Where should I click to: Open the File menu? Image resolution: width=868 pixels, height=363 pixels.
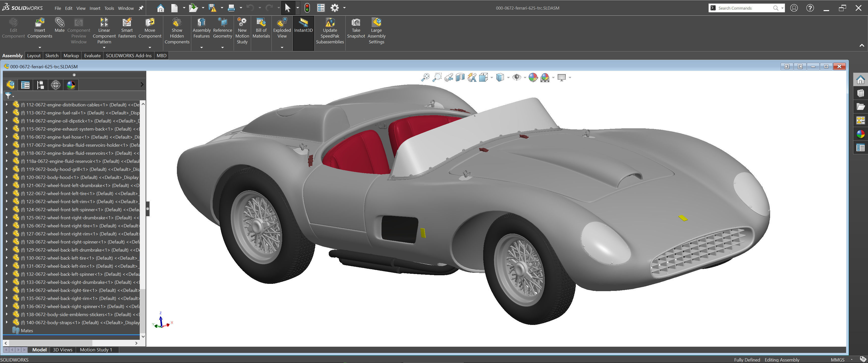pos(58,8)
